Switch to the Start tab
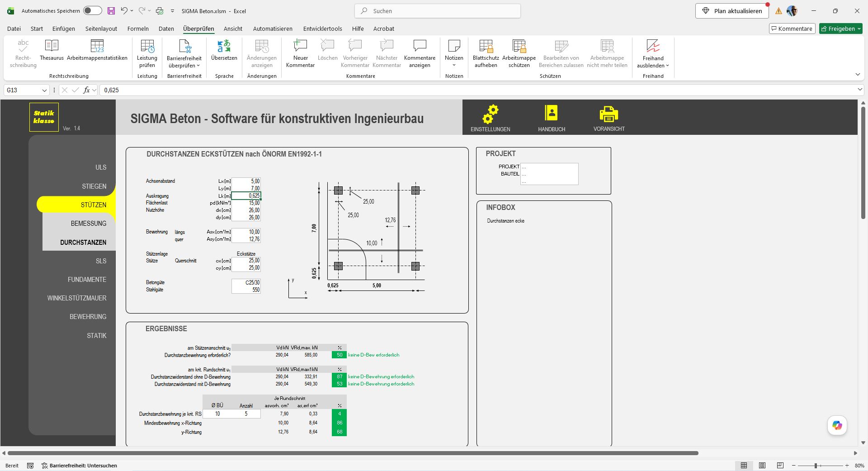 click(37, 29)
